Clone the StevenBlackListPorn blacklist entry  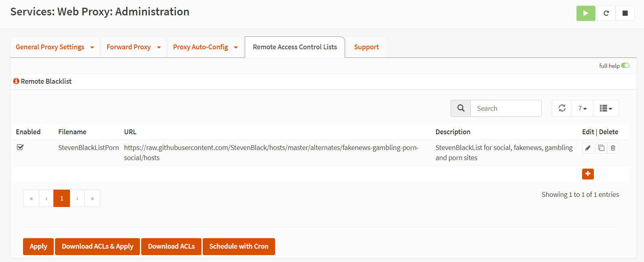coord(601,148)
